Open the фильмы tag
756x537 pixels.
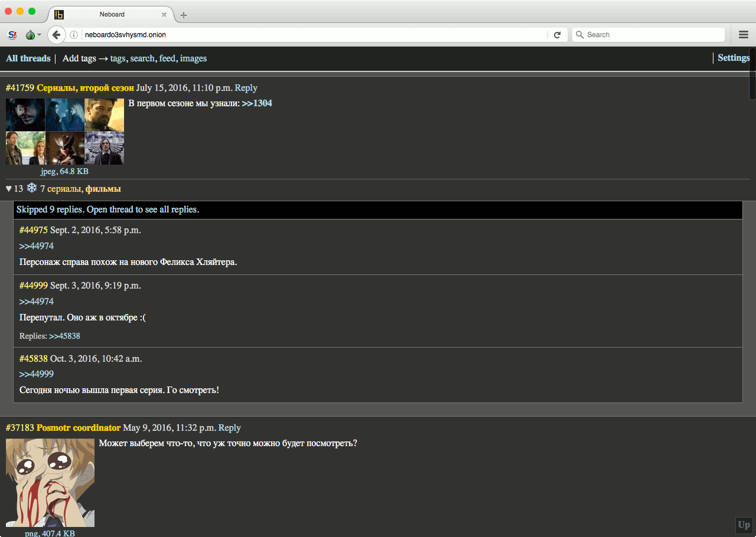103,189
